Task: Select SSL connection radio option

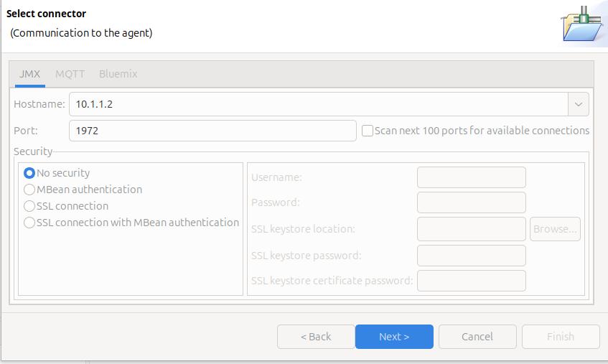Action: coord(29,206)
